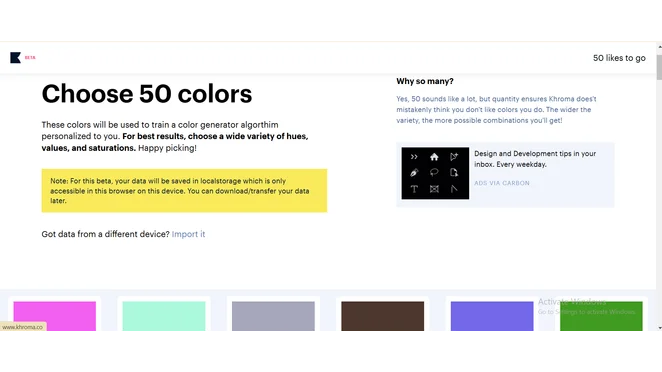The height and width of the screenshot is (372, 662).
Task: Pick the gray lavender color swatch
Action: 273,316
